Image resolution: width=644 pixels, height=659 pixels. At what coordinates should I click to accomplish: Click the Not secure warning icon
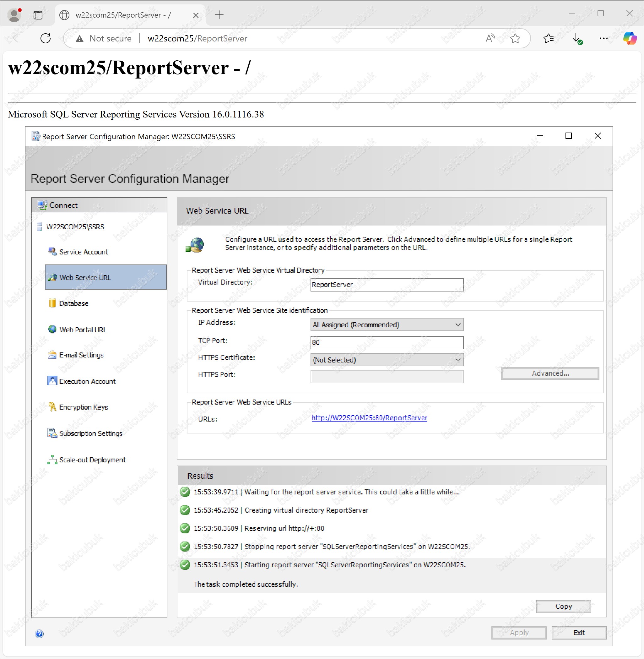click(79, 39)
